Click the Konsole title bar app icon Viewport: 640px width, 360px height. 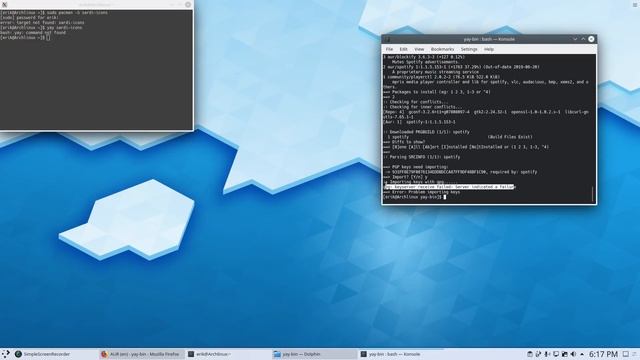click(387, 39)
